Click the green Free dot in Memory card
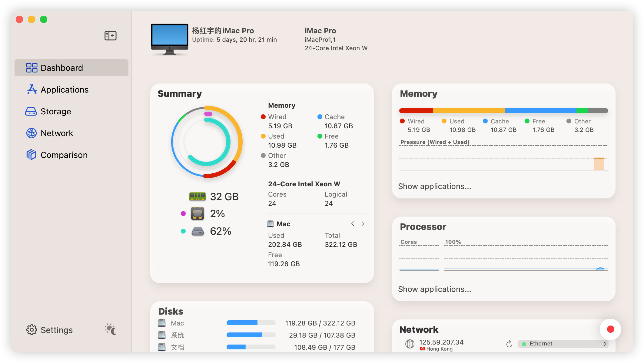Image resolution: width=644 pixels, height=363 pixels. pyautogui.click(x=527, y=121)
